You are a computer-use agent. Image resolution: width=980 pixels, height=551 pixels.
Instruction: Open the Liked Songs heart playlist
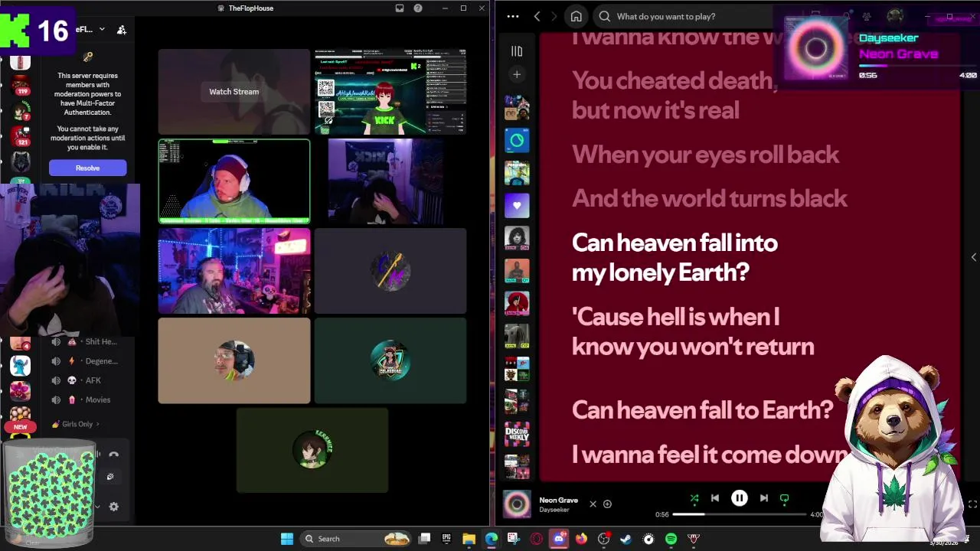pyautogui.click(x=517, y=205)
